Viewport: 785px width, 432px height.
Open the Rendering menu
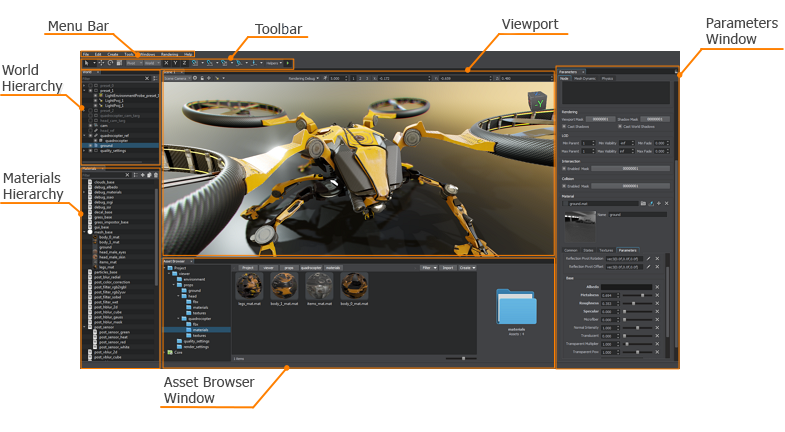pos(170,54)
